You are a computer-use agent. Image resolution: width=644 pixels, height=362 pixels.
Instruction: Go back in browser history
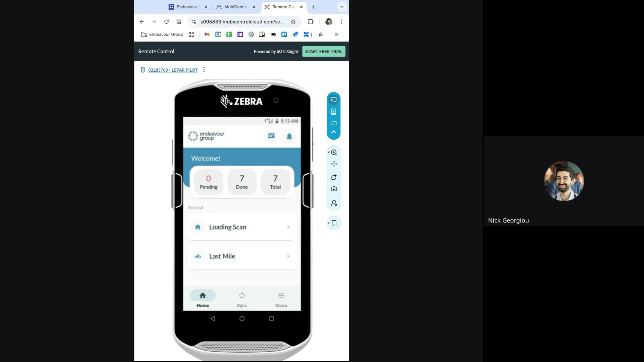(x=142, y=22)
